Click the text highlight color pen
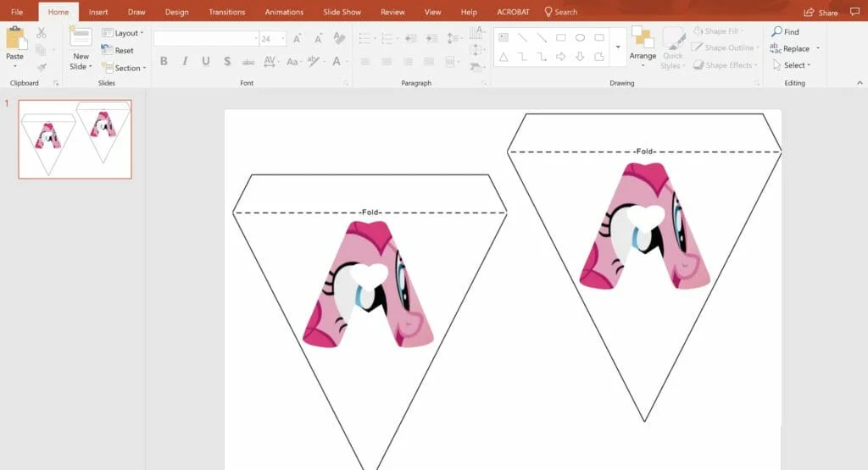868x470 pixels. [x=314, y=61]
